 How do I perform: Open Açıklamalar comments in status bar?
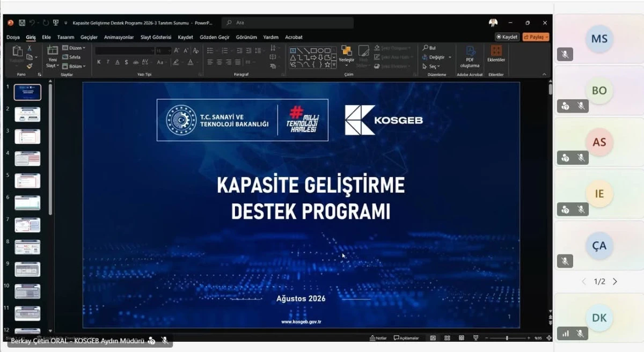pyautogui.click(x=406, y=338)
